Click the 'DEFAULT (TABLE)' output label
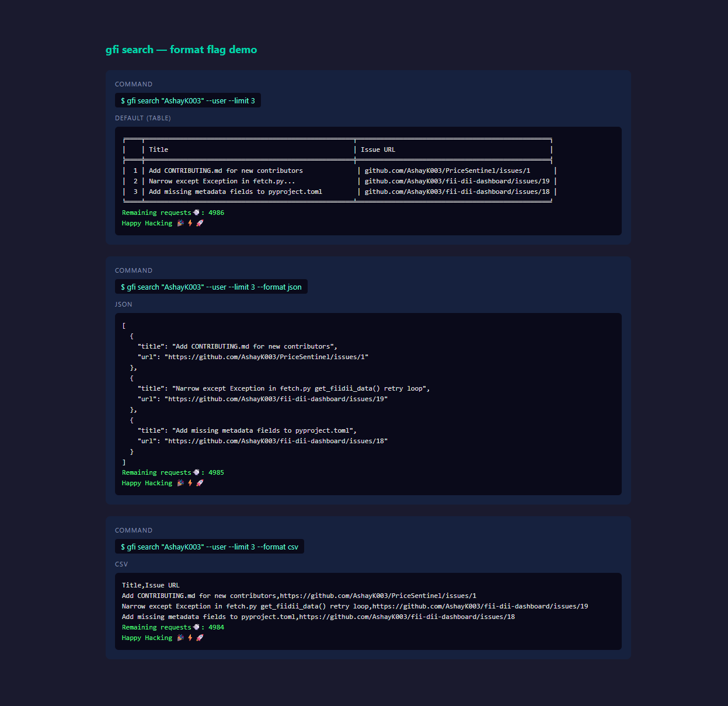 pos(143,118)
